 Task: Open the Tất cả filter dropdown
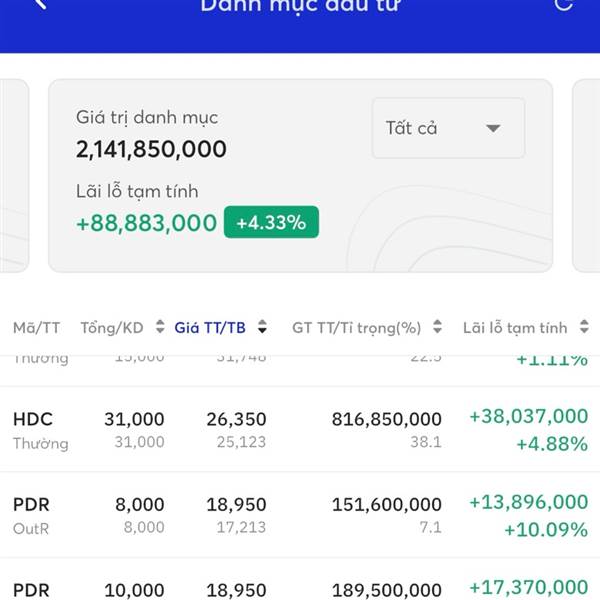coord(448,128)
